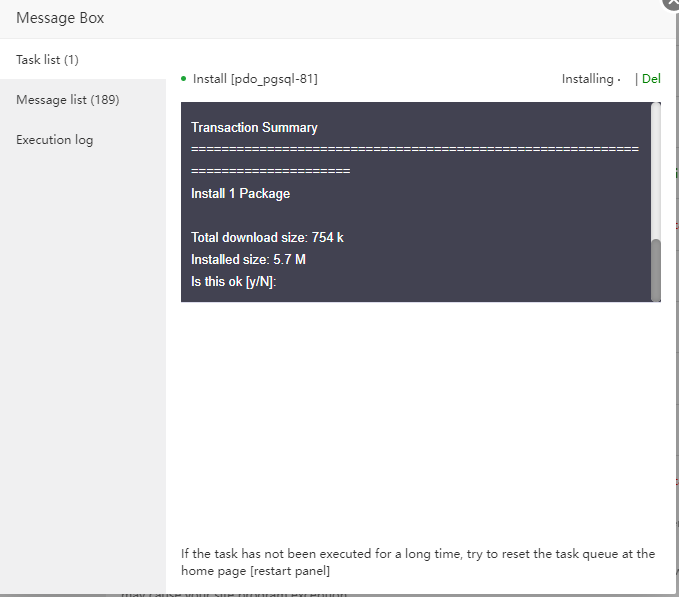
Task: Click the blank line above Total download size
Action: (x=300, y=216)
